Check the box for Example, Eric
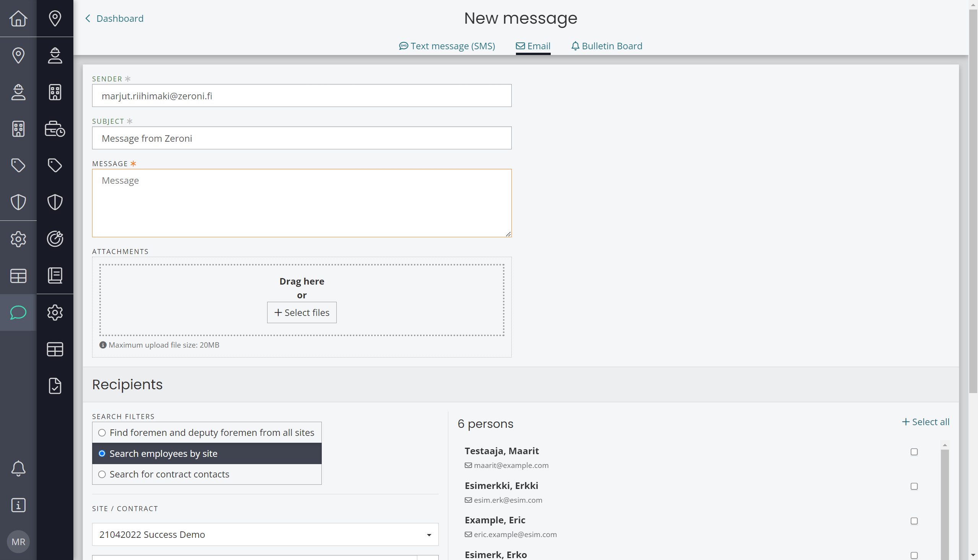 pyautogui.click(x=914, y=521)
